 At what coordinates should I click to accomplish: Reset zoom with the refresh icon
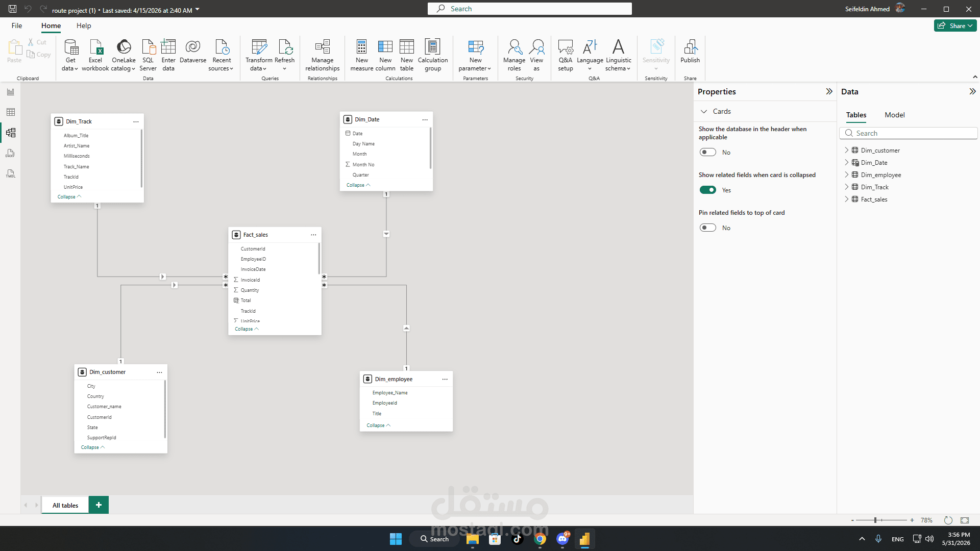pyautogui.click(x=948, y=520)
